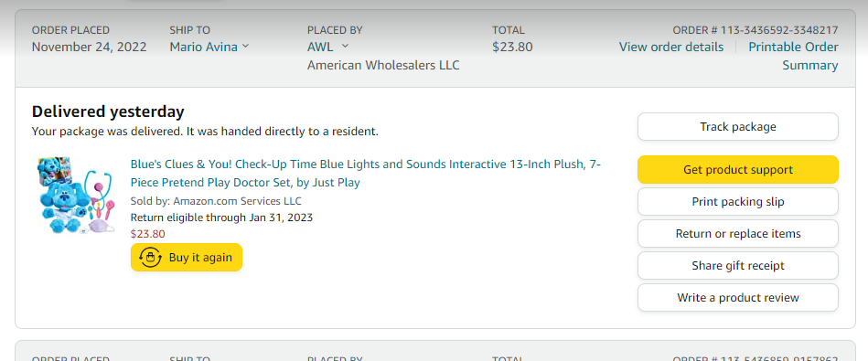Click the Track package button
Screen dimensions: 868x361
(x=738, y=127)
